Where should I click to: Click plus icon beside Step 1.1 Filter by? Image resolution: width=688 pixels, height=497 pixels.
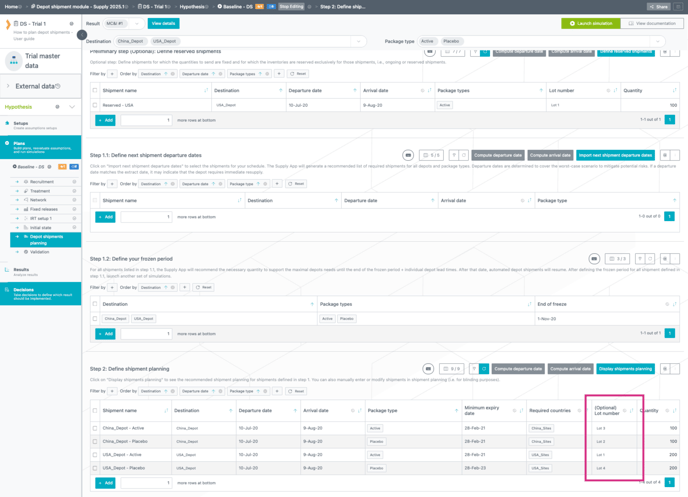point(113,184)
